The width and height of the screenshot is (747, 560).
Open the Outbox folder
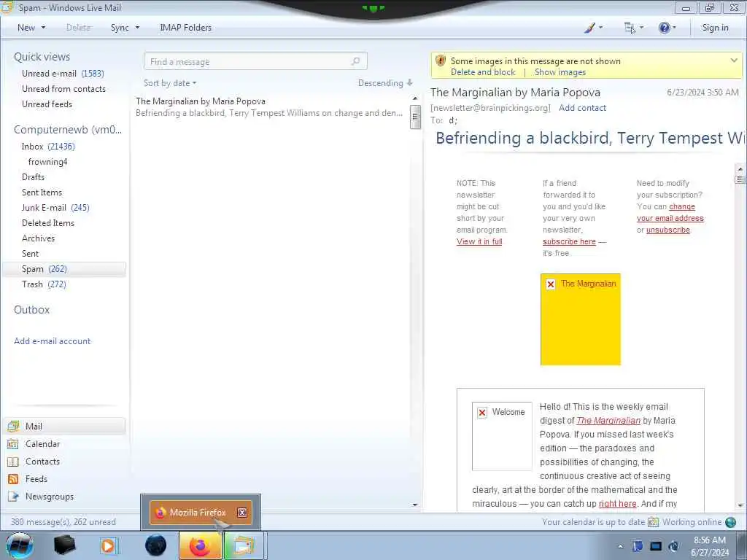[x=31, y=309]
